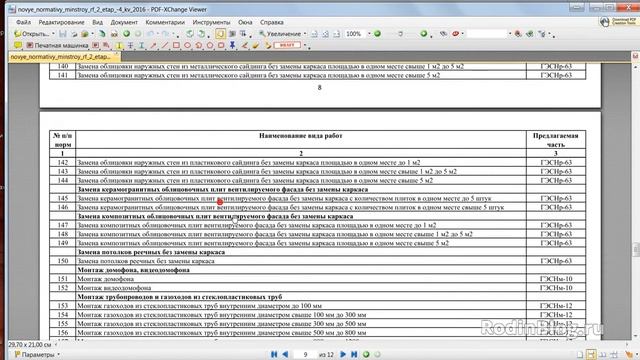Go to next page button
Screen dimensions: 640x360
pyautogui.click(x=343, y=355)
